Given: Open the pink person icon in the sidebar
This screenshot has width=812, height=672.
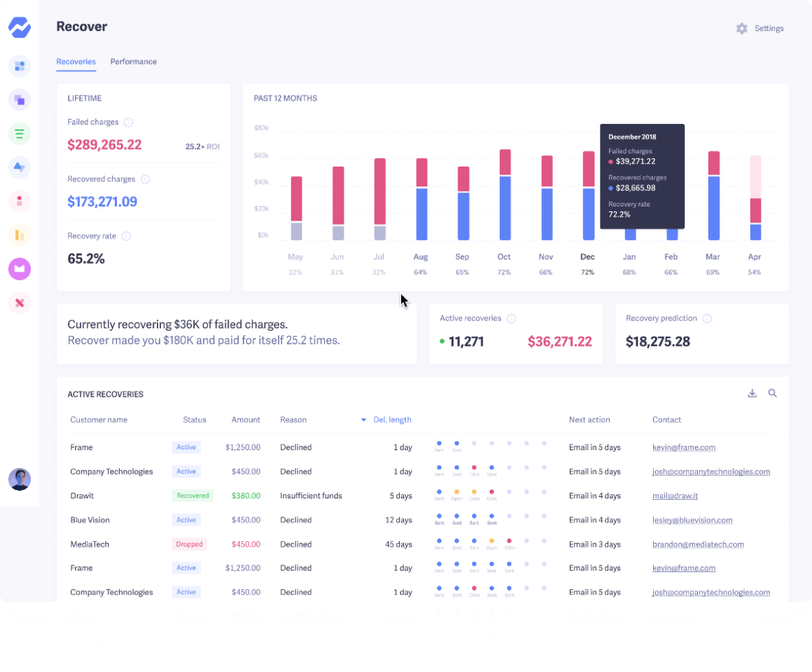Looking at the screenshot, I should (x=20, y=201).
